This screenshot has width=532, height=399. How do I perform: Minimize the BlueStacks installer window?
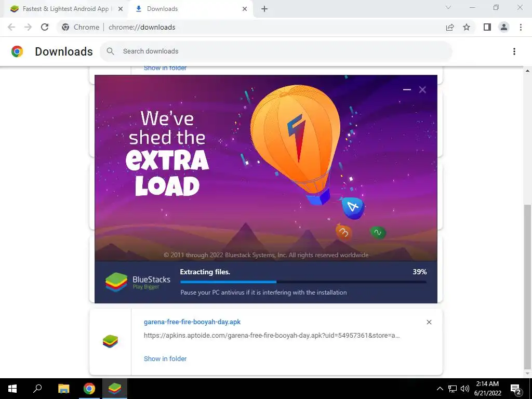(407, 89)
